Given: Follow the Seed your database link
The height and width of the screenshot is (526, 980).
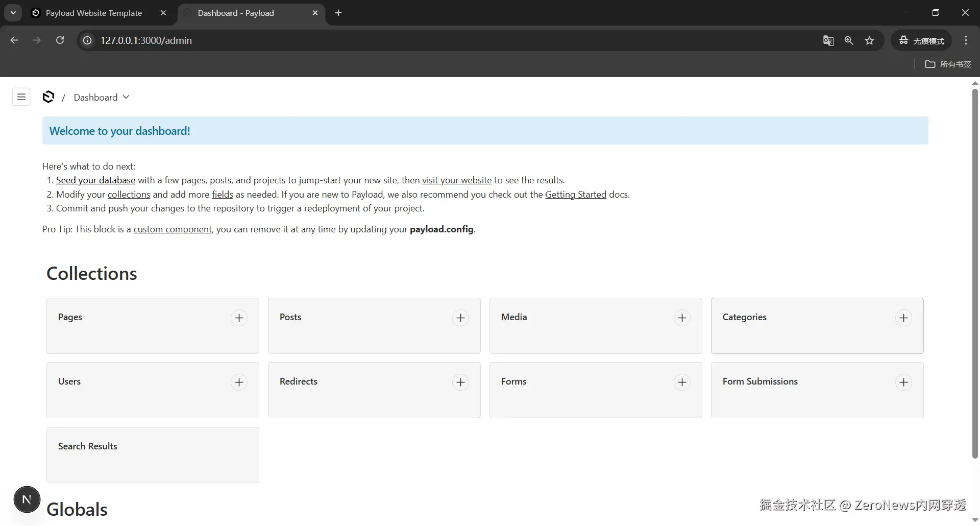Looking at the screenshot, I should [95, 180].
